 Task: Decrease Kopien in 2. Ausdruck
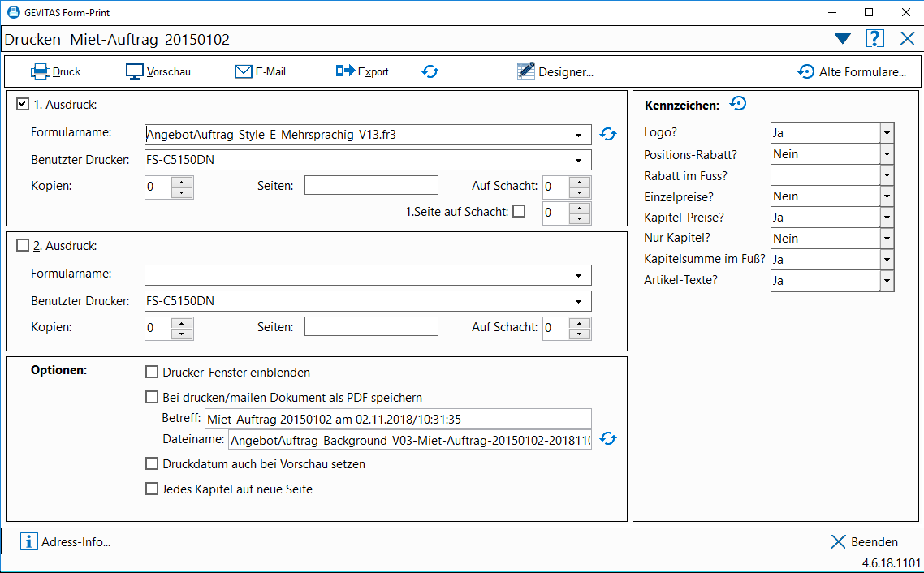(182, 334)
